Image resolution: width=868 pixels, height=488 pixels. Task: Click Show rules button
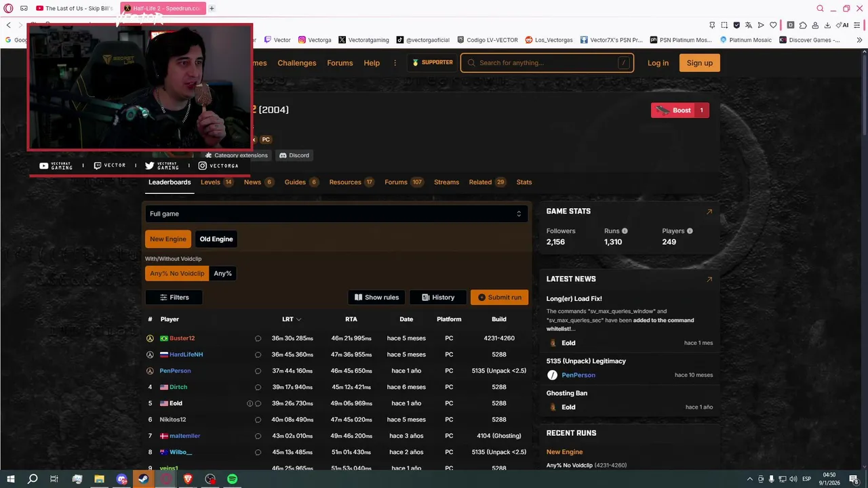point(376,298)
